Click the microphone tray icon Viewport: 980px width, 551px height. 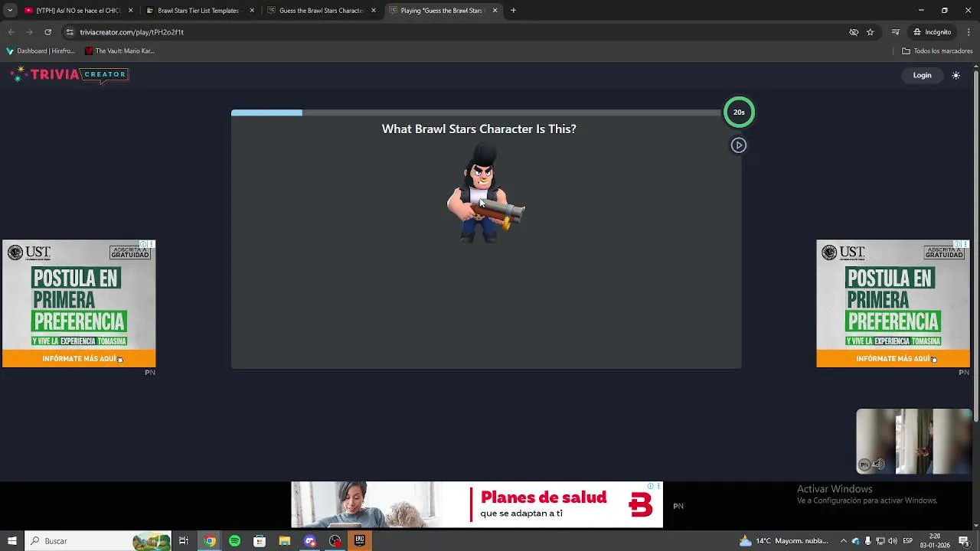tap(867, 541)
